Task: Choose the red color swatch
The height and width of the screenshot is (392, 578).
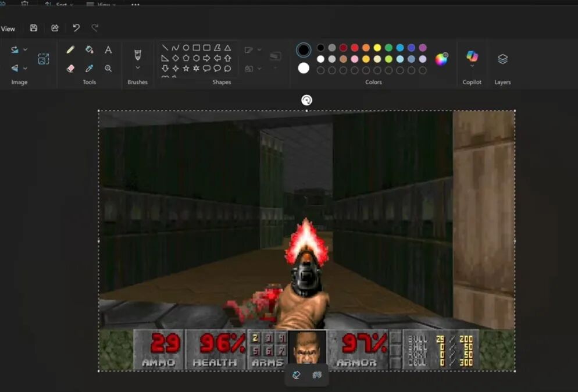Action: click(x=355, y=48)
